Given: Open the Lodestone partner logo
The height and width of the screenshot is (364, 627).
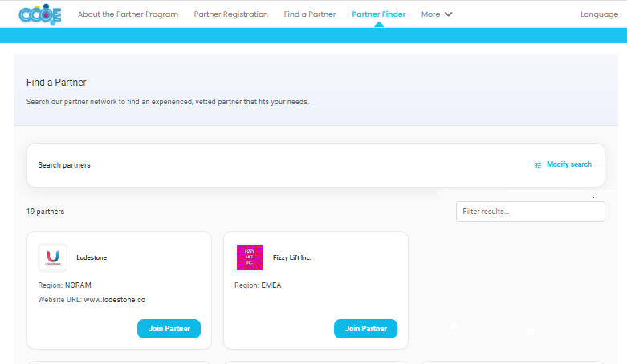Looking at the screenshot, I should 53,257.
